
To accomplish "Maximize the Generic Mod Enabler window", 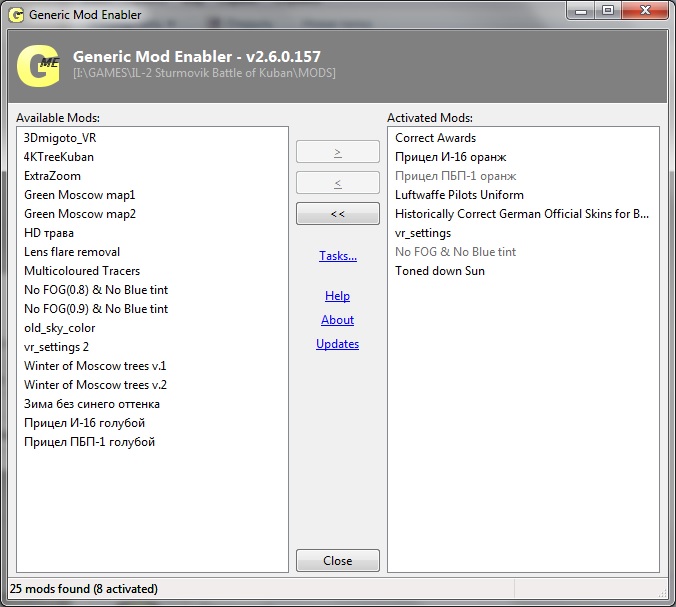I will pos(607,11).
